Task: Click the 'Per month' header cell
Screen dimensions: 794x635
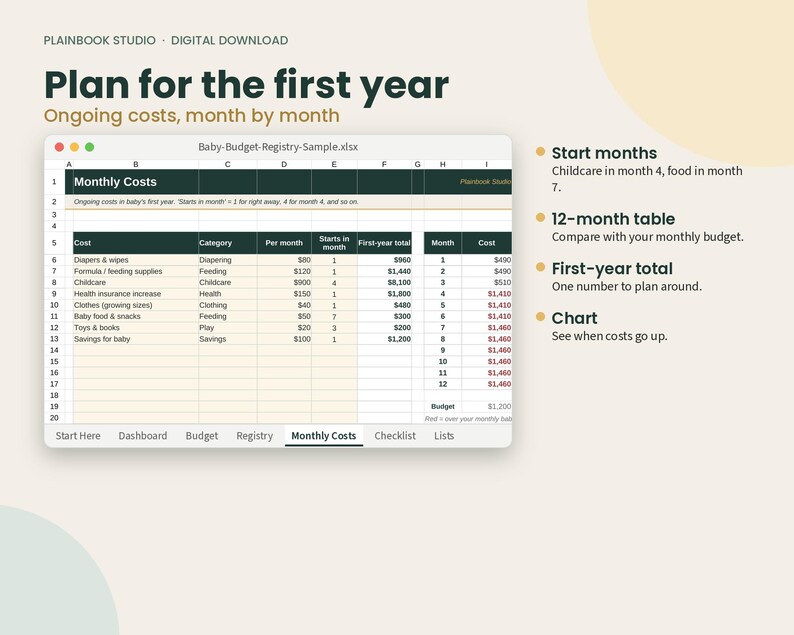Action: click(284, 243)
